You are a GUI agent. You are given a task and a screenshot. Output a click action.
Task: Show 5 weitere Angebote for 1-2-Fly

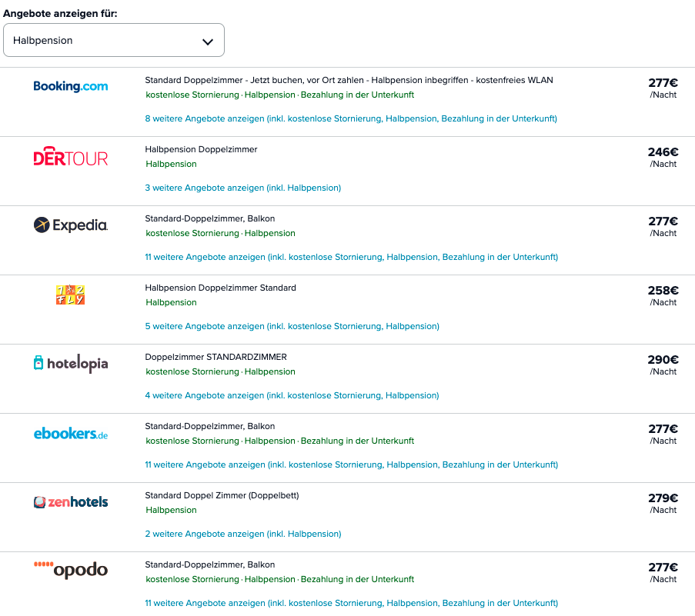pos(292,326)
